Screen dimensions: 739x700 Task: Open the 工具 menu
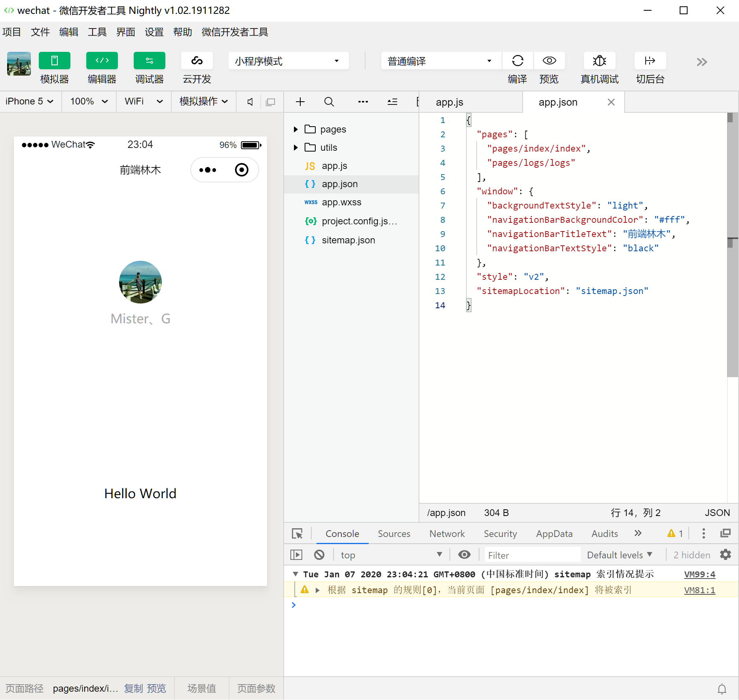pos(97,32)
